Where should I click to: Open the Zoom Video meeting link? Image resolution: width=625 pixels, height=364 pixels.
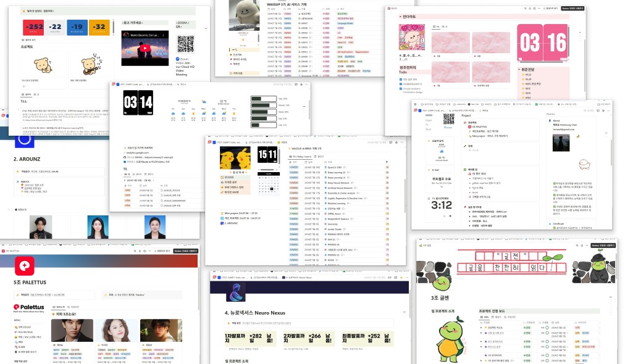185,67
